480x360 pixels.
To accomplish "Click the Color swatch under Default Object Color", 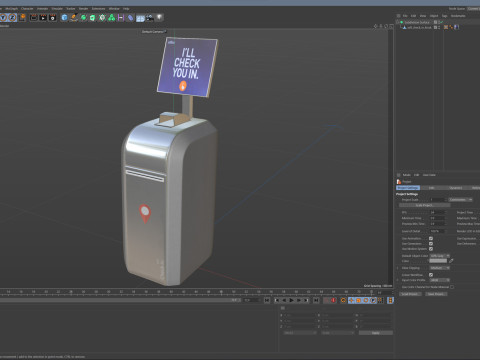I will (x=438, y=261).
